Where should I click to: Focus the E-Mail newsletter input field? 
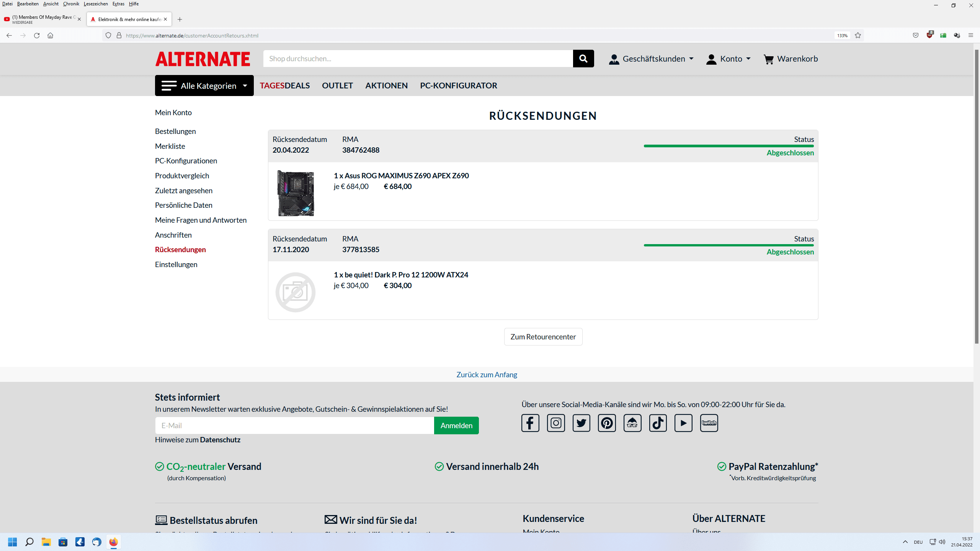[294, 425]
